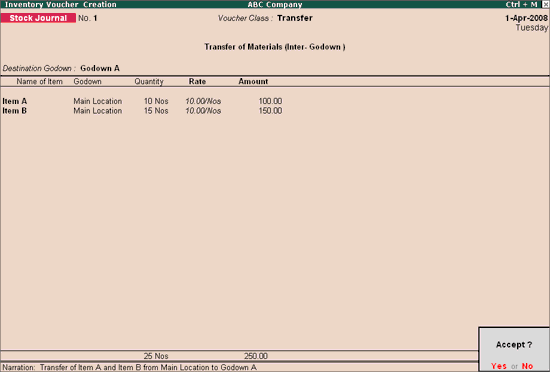Select the Item A name field
The image size is (550, 372).
tap(15, 101)
